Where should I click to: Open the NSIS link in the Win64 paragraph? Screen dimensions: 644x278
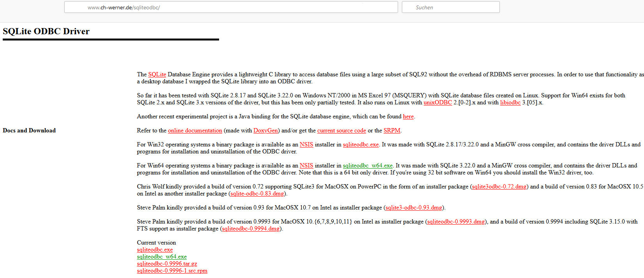pyautogui.click(x=306, y=165)
